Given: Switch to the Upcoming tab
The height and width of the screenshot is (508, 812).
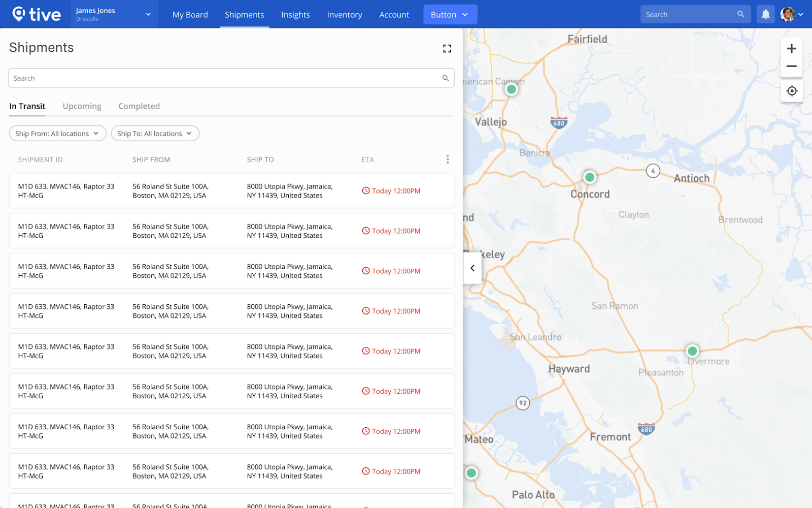Looking at the screenshot, I should [x=82, y=106].
